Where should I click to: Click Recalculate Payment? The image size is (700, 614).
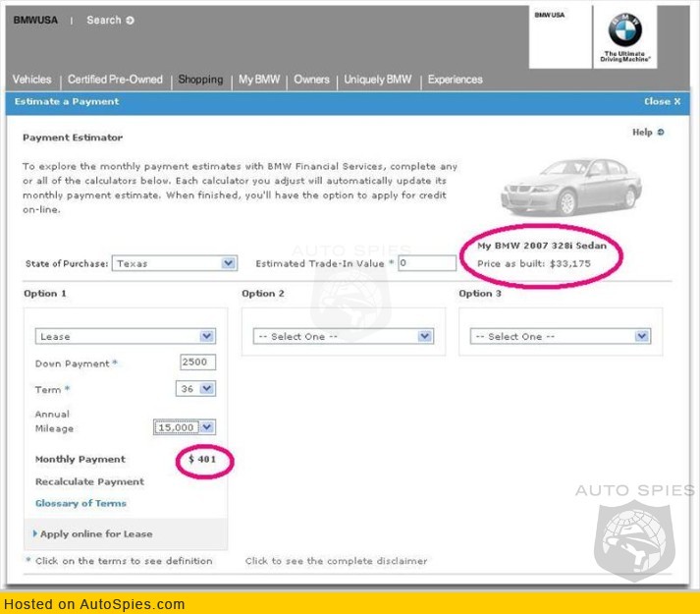click(89, 481)
